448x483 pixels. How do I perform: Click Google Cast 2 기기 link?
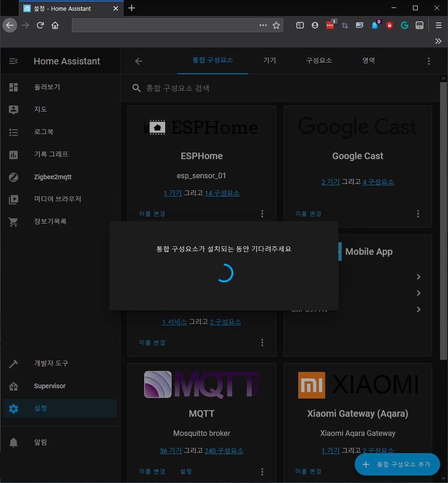point(330,182)
